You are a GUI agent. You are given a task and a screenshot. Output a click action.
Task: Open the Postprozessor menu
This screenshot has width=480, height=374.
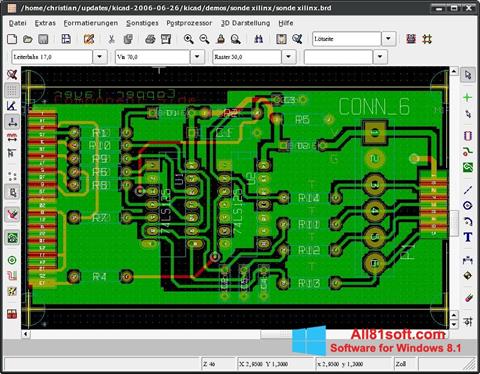[189, 23]
